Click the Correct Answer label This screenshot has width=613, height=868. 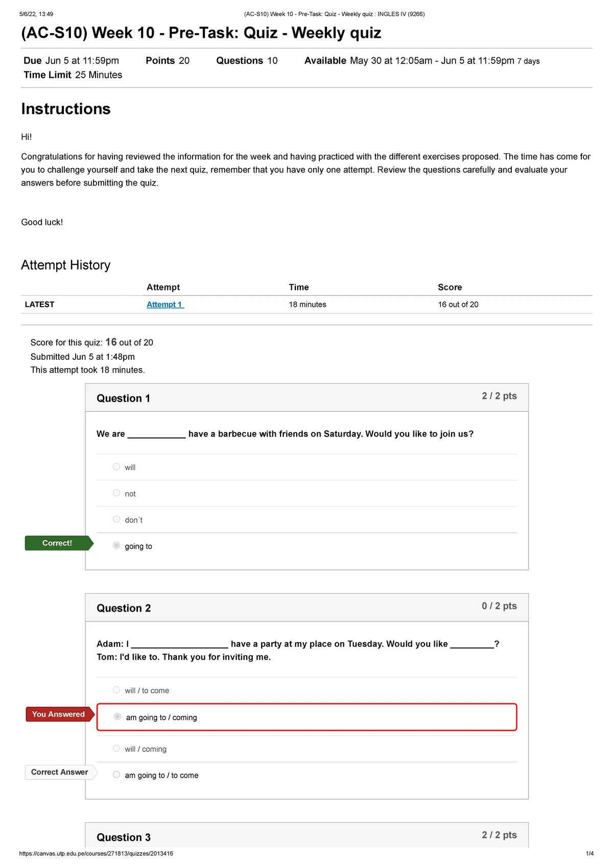[59, 772]
